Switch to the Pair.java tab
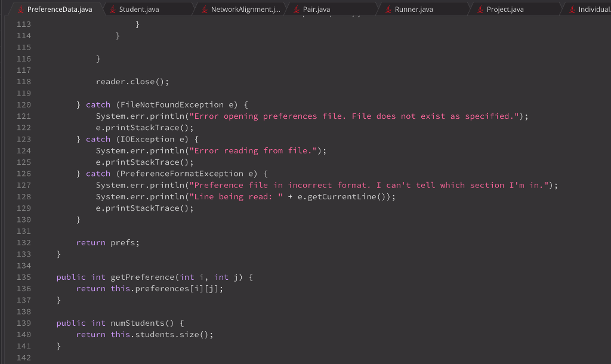This screenshot has height=364, width=611. (x=332, y=9)
